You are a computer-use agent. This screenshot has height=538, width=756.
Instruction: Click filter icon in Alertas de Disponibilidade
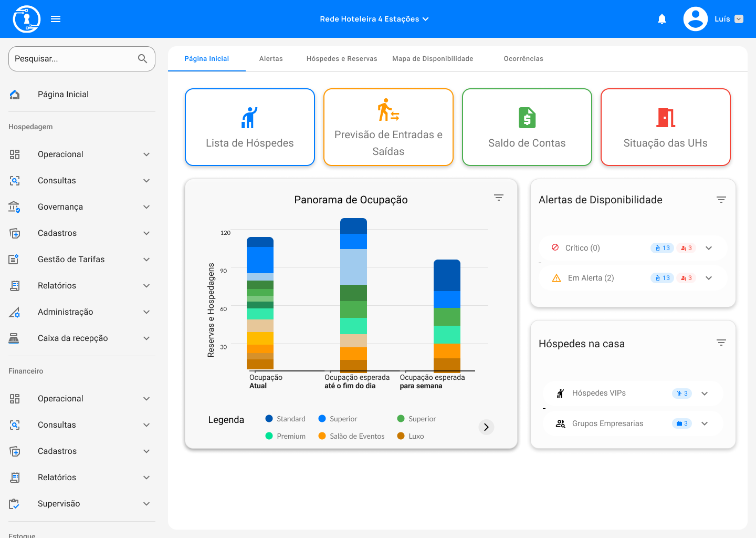pyautogui.click(x=721, y=200)
